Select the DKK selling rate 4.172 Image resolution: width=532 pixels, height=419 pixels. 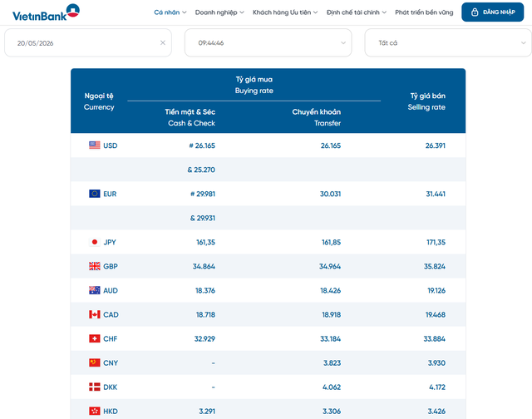pyautogui.click(x=437, y=387)
